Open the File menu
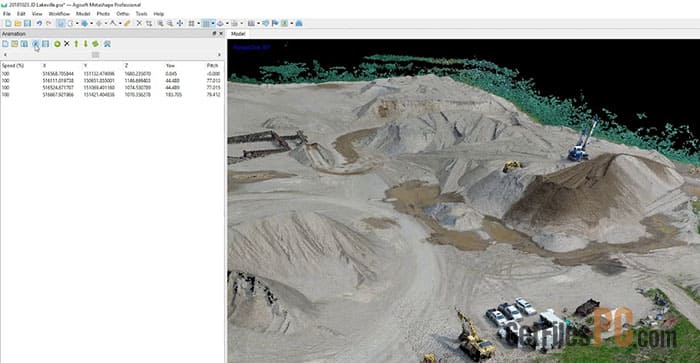Viewport: 700px width, 363px height. (7, 14)
